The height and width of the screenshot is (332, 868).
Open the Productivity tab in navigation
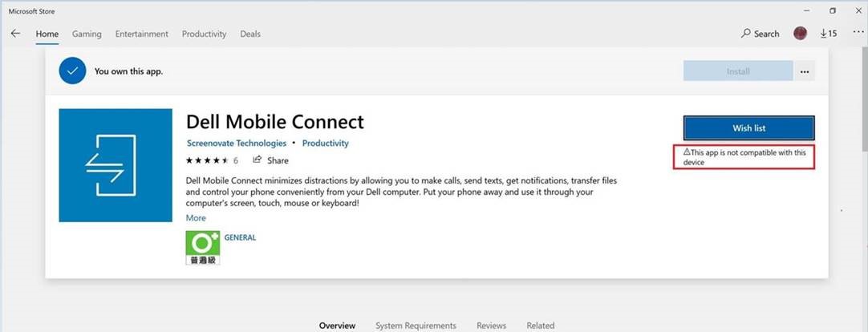[x=204, y=34]
